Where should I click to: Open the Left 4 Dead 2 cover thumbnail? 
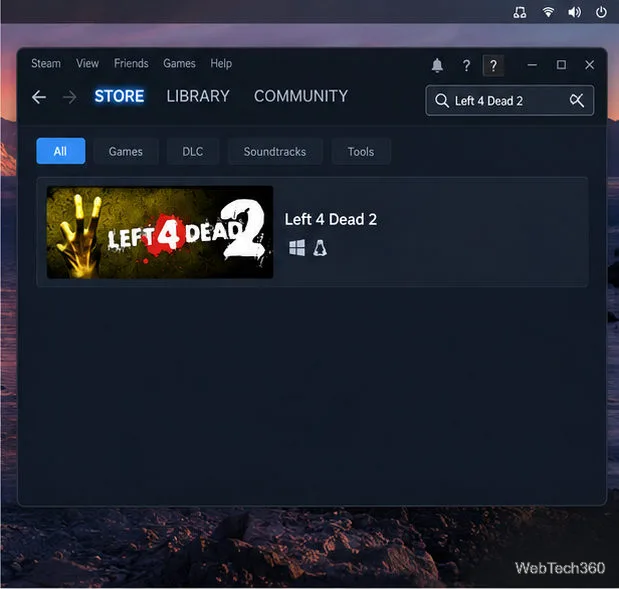(160, 232)
